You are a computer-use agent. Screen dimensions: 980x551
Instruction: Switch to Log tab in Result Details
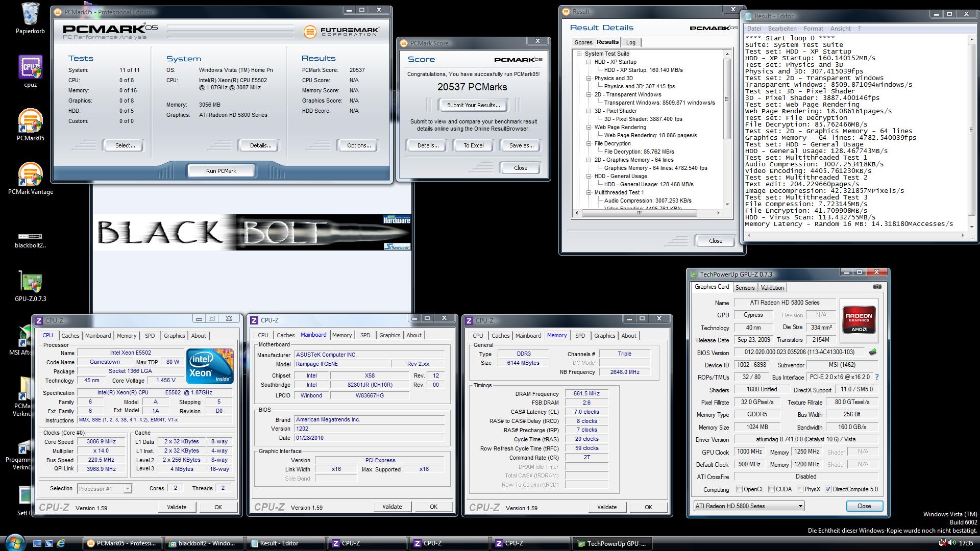[631, 42]
